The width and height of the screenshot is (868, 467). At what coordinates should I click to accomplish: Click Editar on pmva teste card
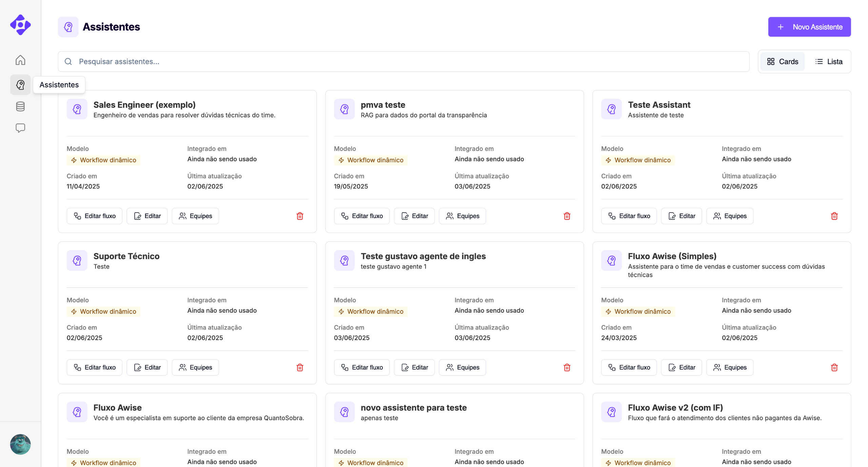point(414,216)
